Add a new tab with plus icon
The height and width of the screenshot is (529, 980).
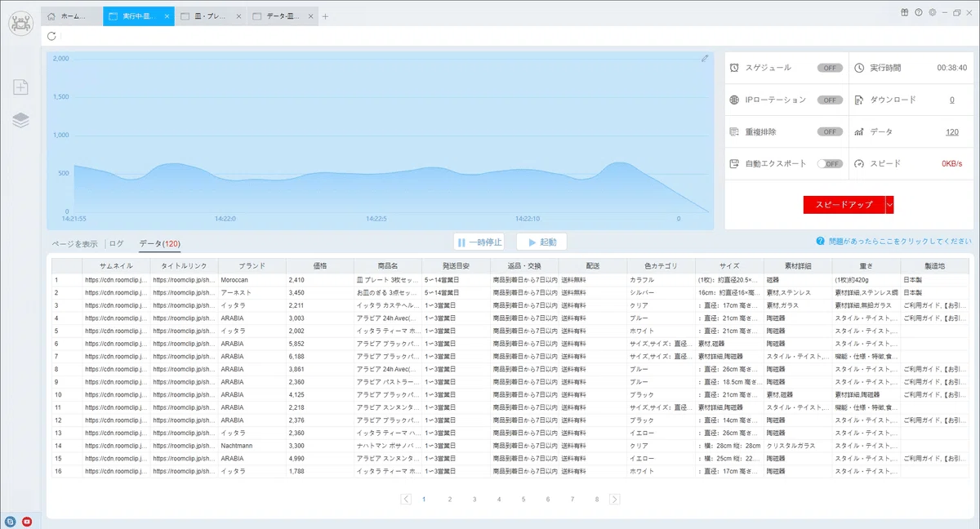click(x=325, y=16)
